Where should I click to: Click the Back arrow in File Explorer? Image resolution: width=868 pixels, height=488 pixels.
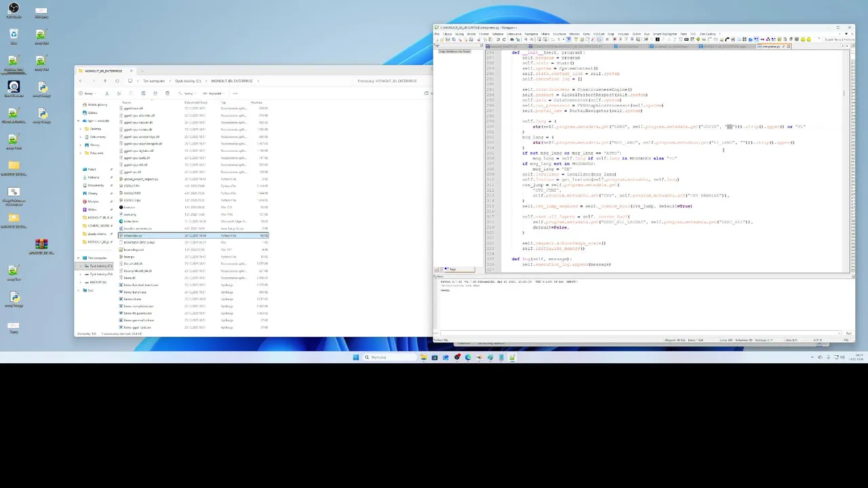tap(81, 81)
